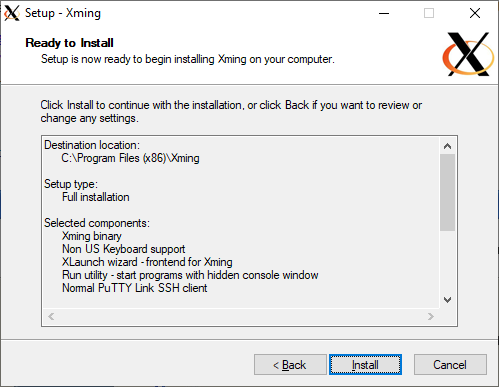Click the Install button

point(365,365)
